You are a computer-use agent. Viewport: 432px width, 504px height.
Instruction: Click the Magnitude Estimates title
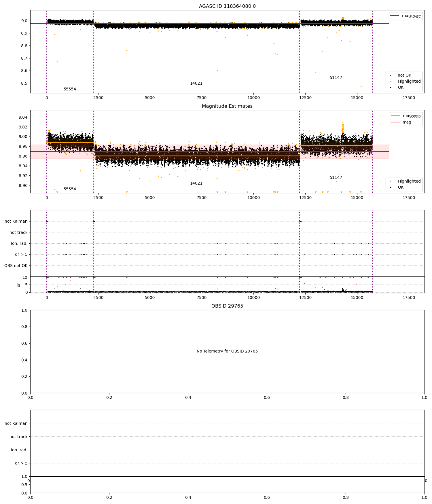(227, 106)
